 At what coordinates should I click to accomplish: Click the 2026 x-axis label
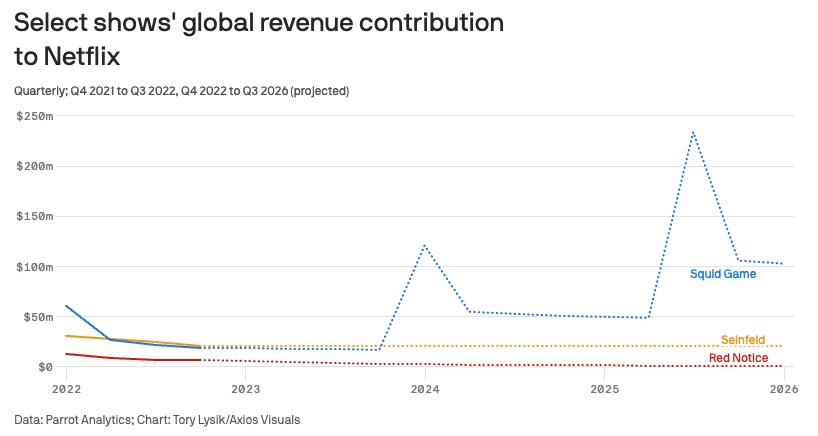[783, 388]
